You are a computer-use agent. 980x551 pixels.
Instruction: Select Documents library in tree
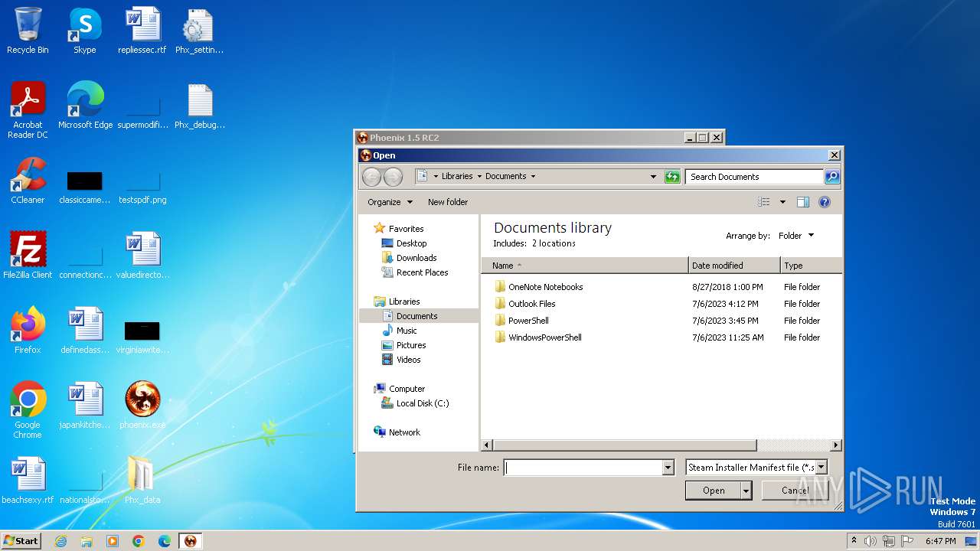coord(417,316)
